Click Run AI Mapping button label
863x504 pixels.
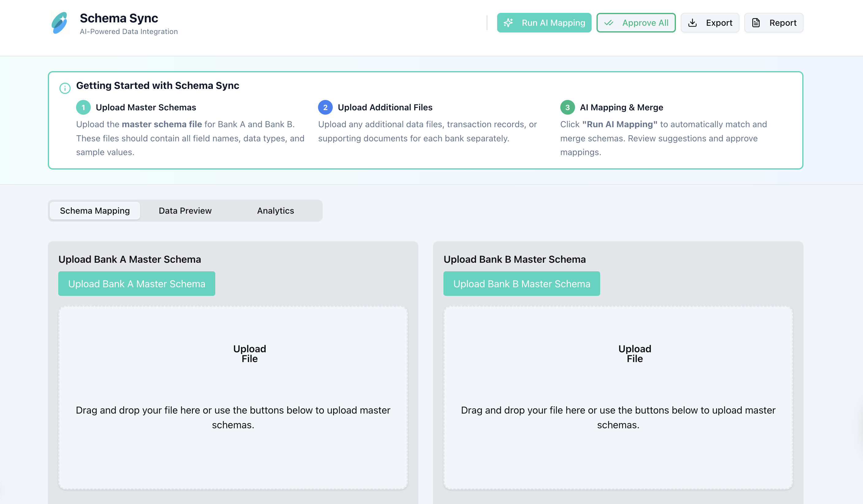(553, 23)
